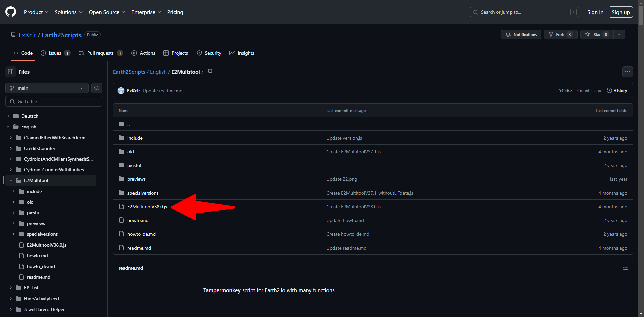Open the main branch dropdown

47,88
